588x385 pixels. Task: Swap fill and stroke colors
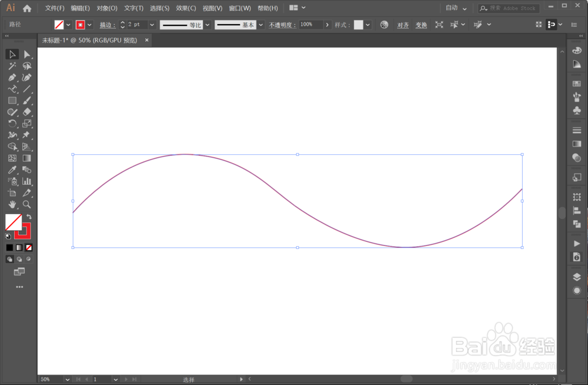coord(29,217)
